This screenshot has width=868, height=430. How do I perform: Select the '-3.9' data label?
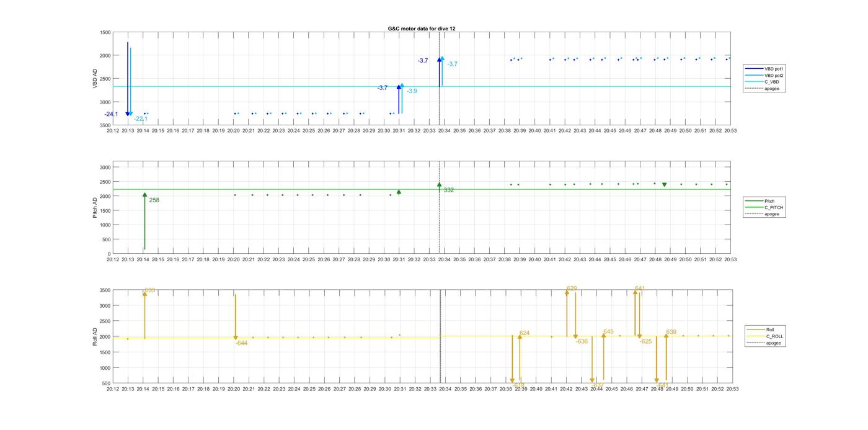tap(412, 91)
